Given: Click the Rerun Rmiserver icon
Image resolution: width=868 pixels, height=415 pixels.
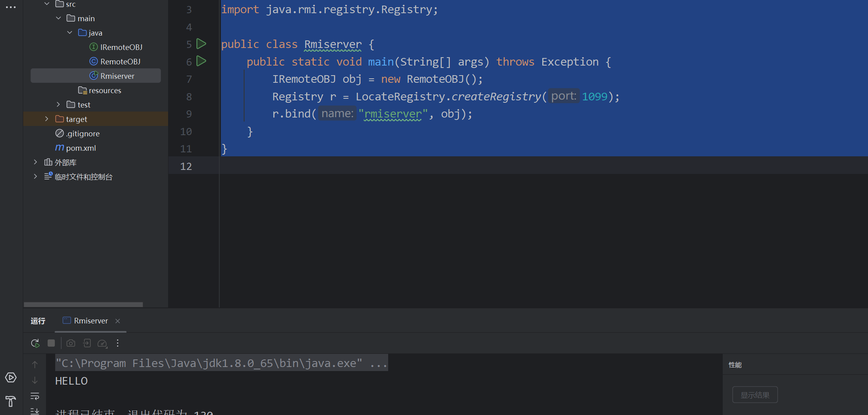Looking at the screenshot, I should pyautogui.click(x=35, y=343).
